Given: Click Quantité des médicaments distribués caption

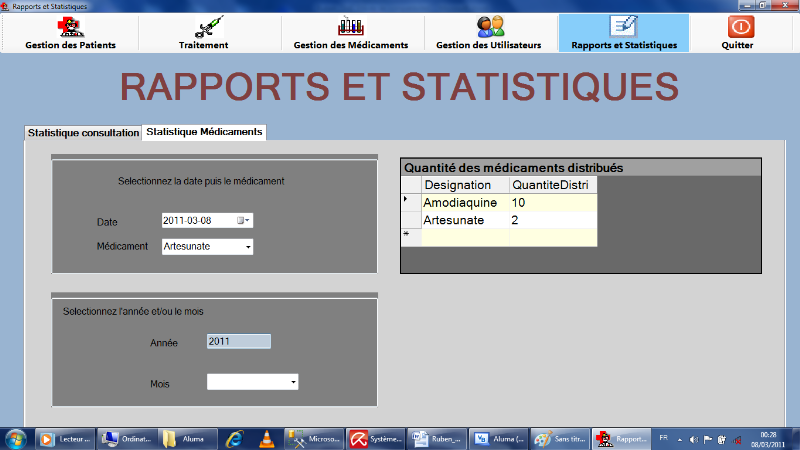Looking at the screenshot, I should (x=513, y=168).
